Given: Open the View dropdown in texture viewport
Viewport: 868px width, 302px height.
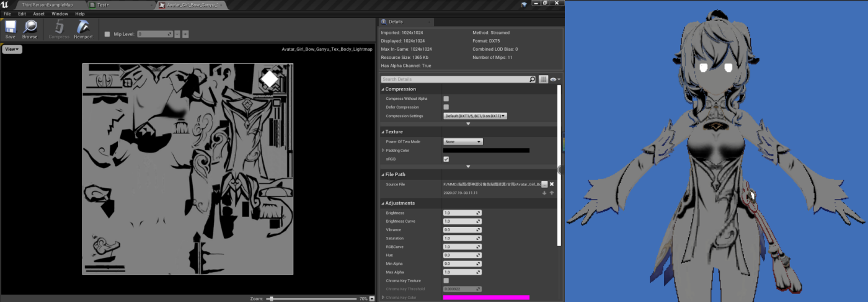Looking at the screenshot, I should point(12,49).
